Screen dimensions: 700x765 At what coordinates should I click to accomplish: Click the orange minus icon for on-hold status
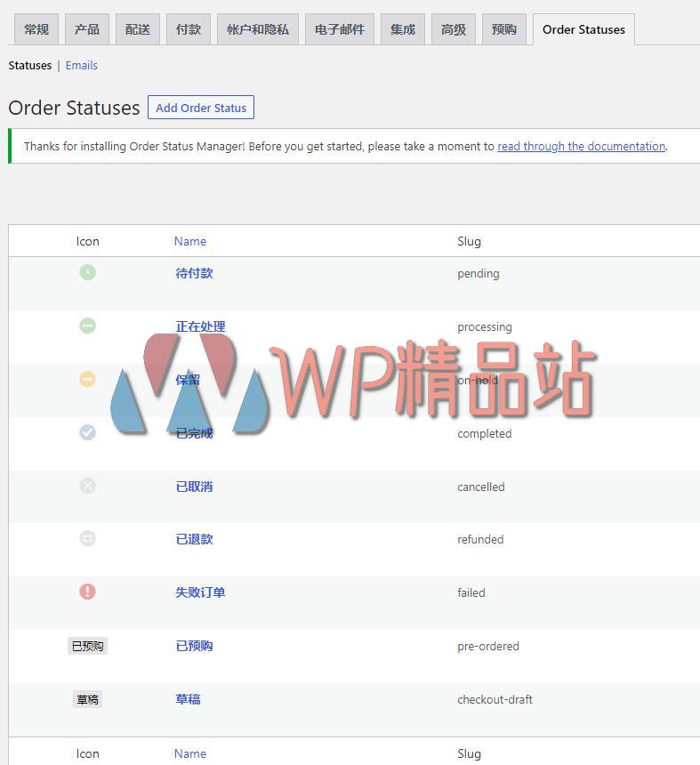[x=87, y=379]
